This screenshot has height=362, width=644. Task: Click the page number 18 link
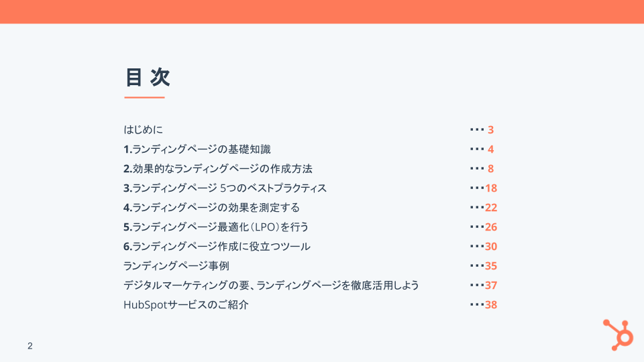490,188
